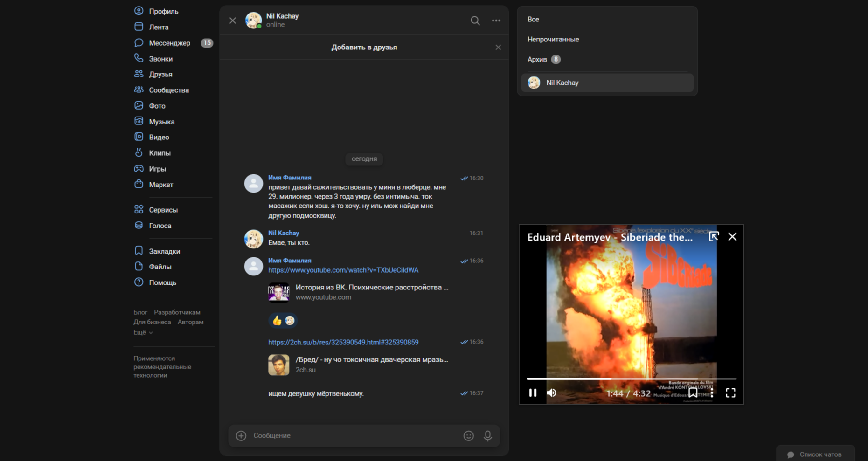Viewport: 868px width, 461px height.
Task: Open Имя Фамилия's name in the 16:30 message
Action: 290,178
